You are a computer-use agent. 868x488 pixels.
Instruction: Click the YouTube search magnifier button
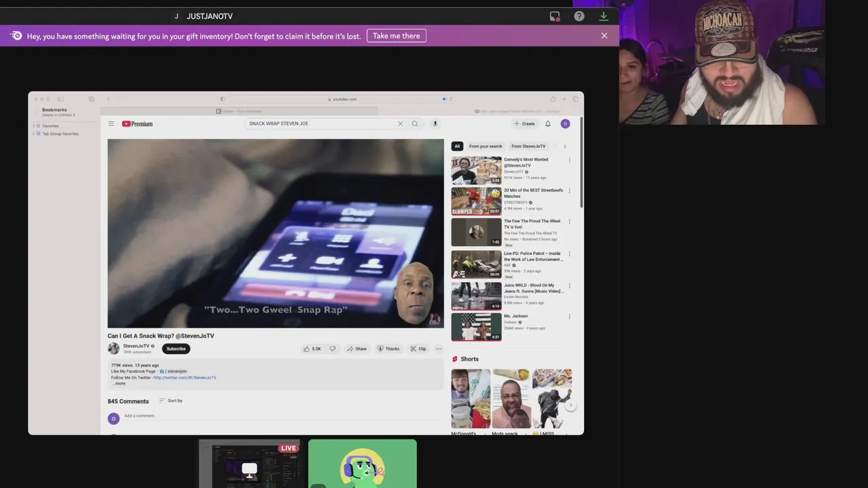[415, 124]
